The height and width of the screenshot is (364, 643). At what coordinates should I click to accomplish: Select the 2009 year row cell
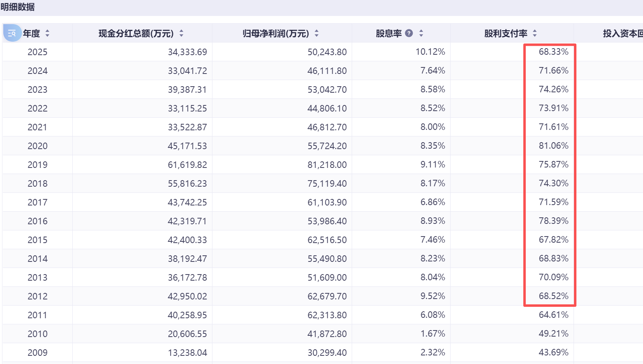click(38, 353)
